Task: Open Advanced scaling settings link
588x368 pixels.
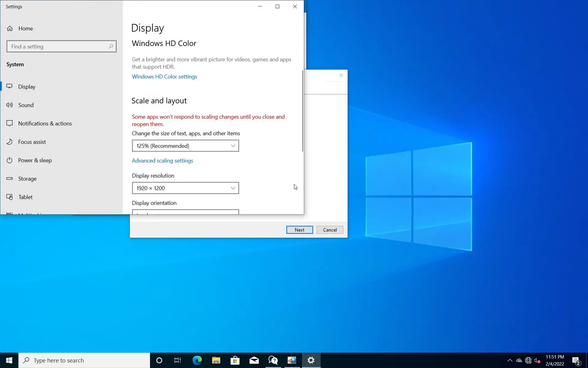Action: (162, 161)
